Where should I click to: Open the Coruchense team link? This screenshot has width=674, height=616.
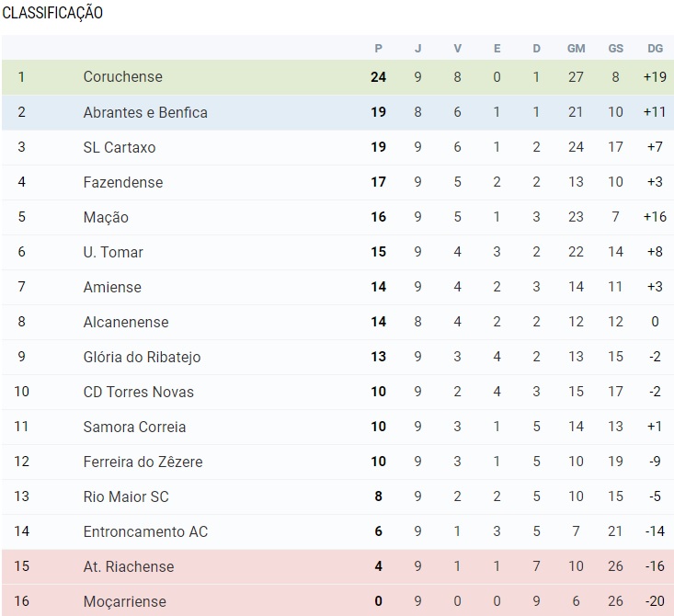coord(122,77)
